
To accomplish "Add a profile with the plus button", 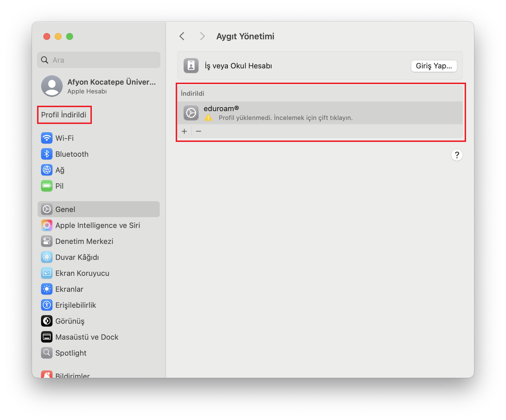I will click(184, 131).
